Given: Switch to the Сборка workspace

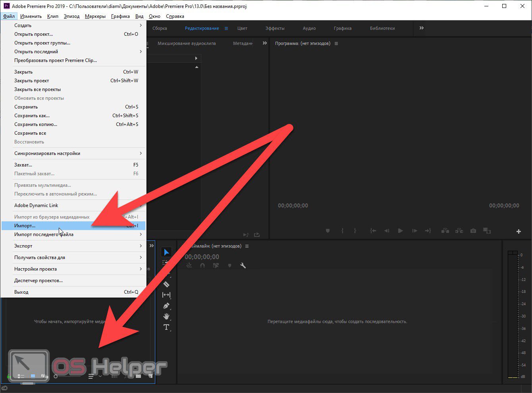Looking at the screenshot, I should 160,29.
